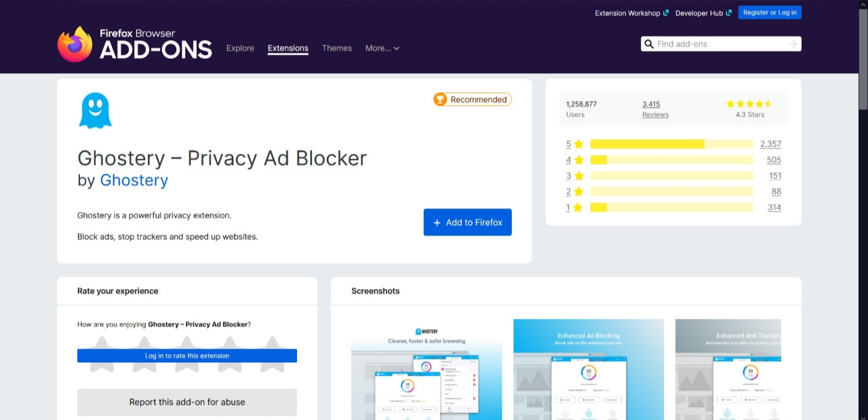
Task: Open the 505 four-star reviews count
Action: click(x=774, y=160)
